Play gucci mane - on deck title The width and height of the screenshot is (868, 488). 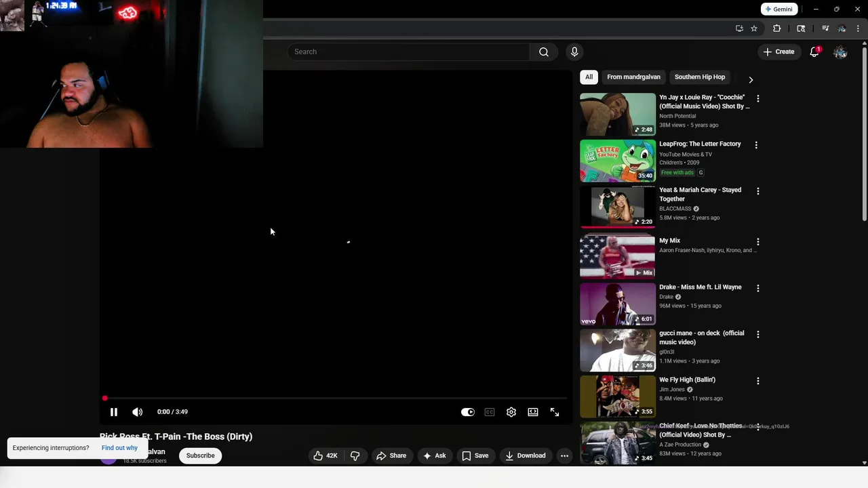click(x=702, y=338)
